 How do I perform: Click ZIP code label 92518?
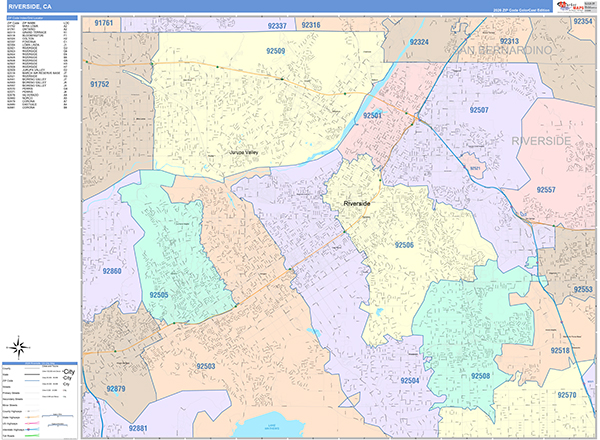[x=560, y=350]
